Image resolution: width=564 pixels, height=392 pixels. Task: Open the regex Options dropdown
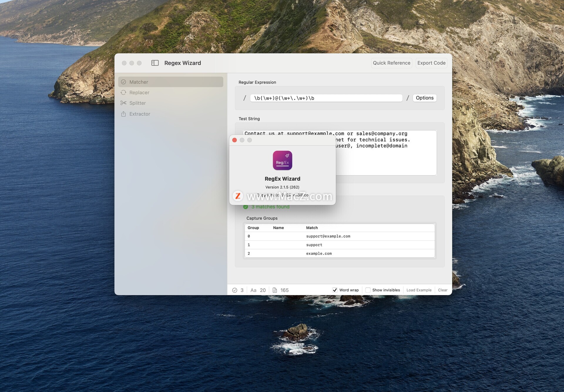424,98
